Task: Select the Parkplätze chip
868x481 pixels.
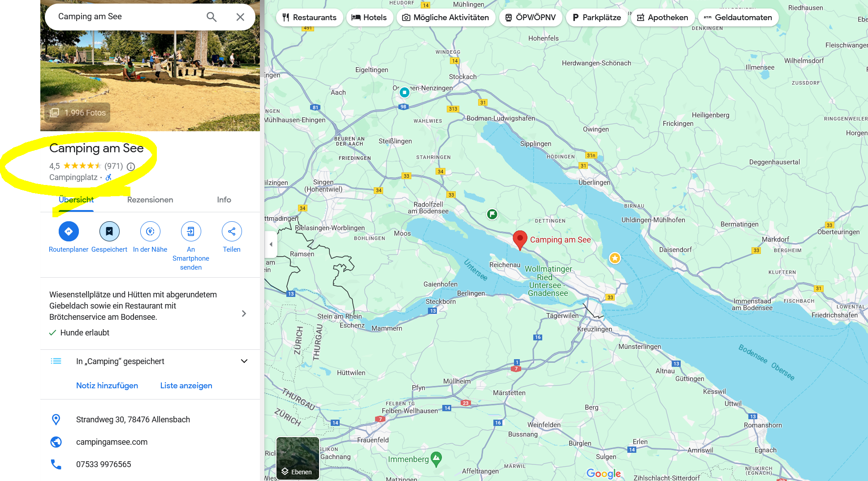Action: pyautogui.click(x=597, y=17)
